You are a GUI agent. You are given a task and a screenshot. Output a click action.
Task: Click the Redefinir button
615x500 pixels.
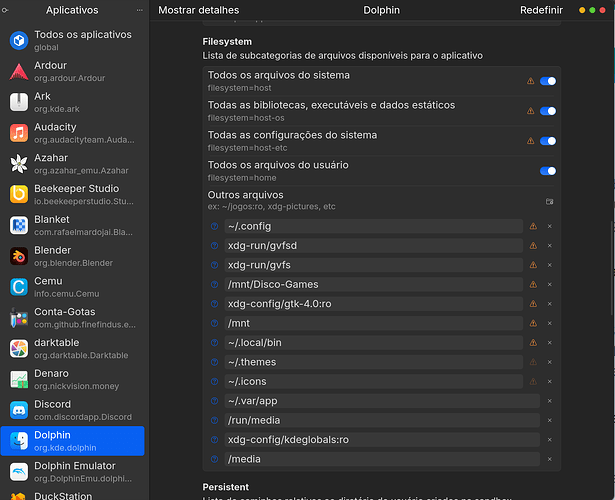coord(541,10)
